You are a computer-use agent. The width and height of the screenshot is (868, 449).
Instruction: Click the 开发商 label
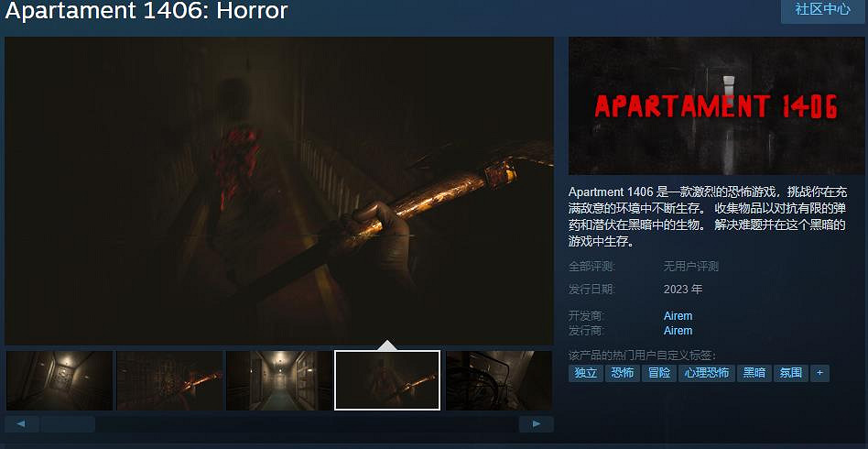587,316
